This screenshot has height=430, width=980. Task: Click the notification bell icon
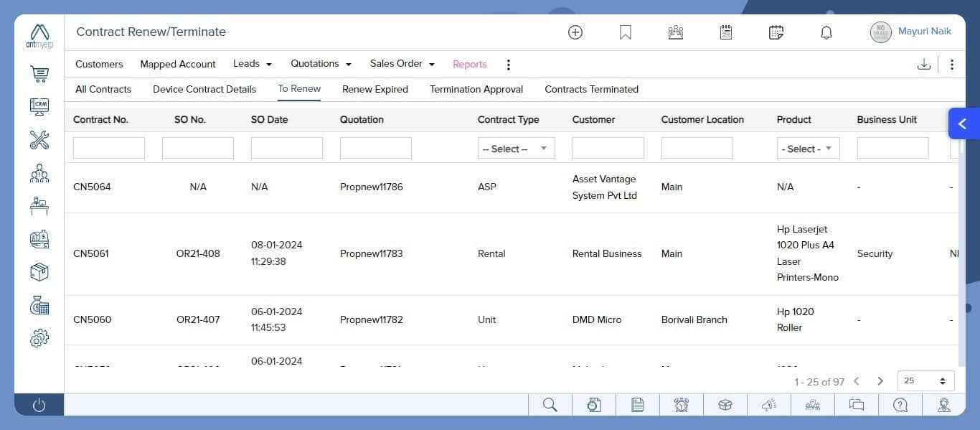tap(826, 32)
